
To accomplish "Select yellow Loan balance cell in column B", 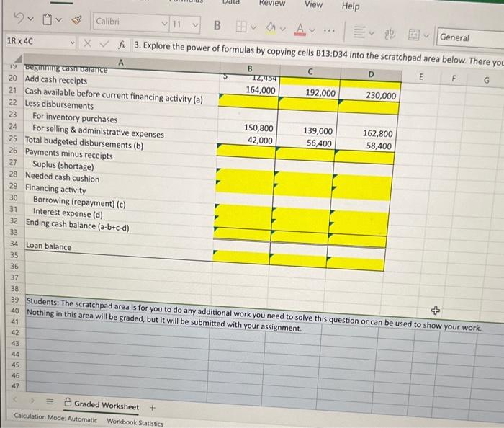I will click(241, 257).
